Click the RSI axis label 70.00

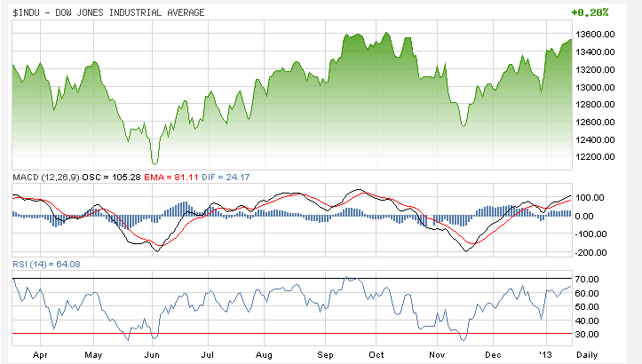(587, 280)
